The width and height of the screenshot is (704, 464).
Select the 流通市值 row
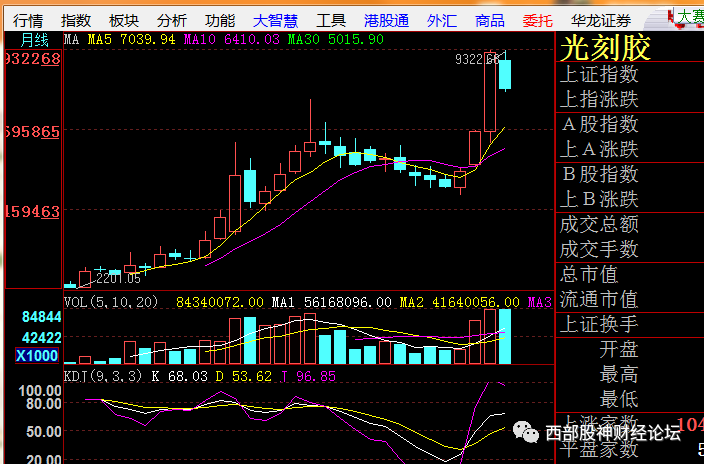tap(630, 299)
